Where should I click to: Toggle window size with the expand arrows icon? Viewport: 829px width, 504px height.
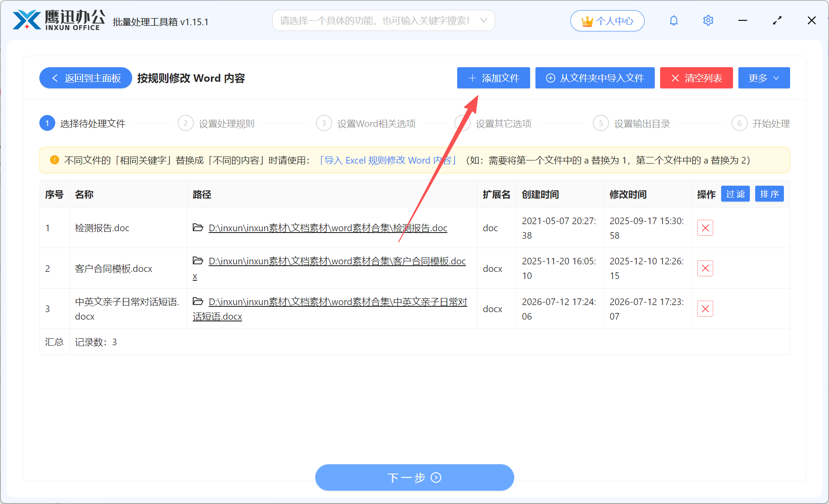click(x=777, y=21)
